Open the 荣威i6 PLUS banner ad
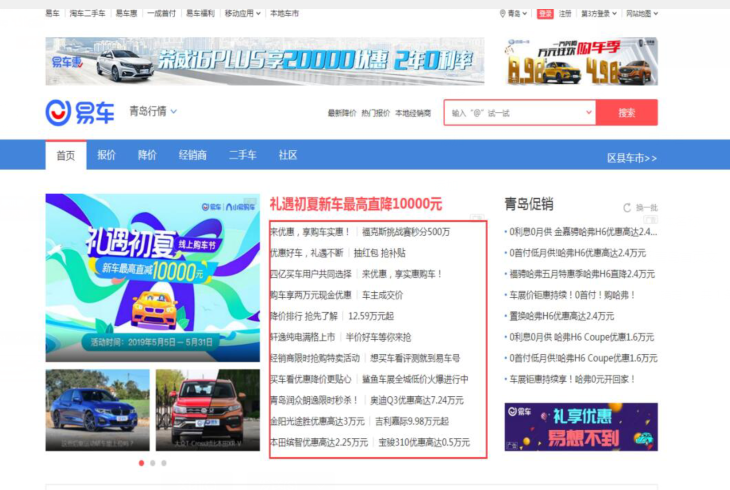The image size is (730, 490). pyautogui.click(x=265, y=61)
